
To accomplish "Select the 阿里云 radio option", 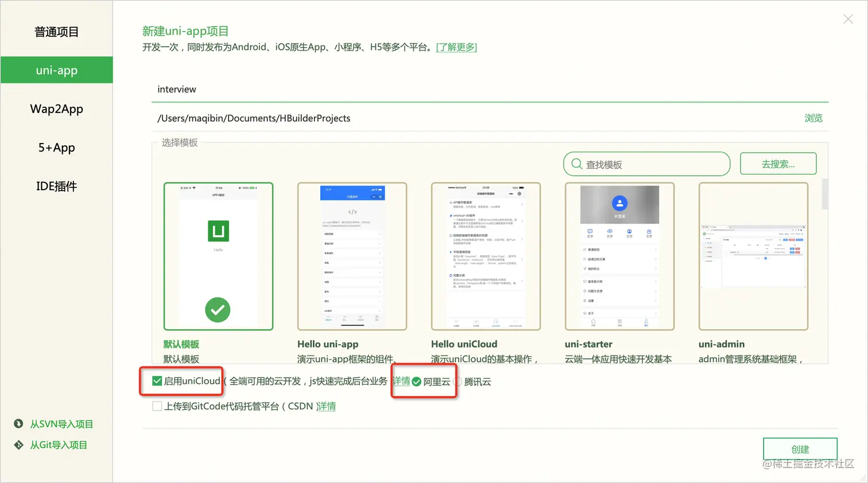I will (417, 382).
